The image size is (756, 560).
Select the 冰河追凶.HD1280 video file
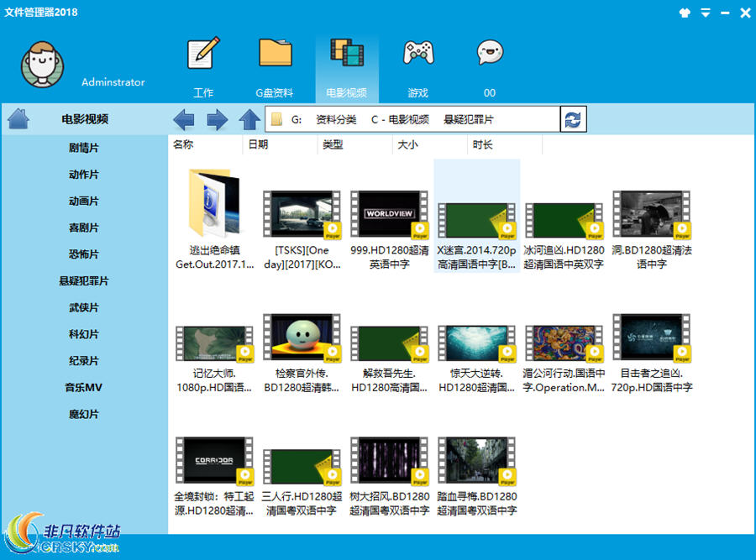[564, 236]
